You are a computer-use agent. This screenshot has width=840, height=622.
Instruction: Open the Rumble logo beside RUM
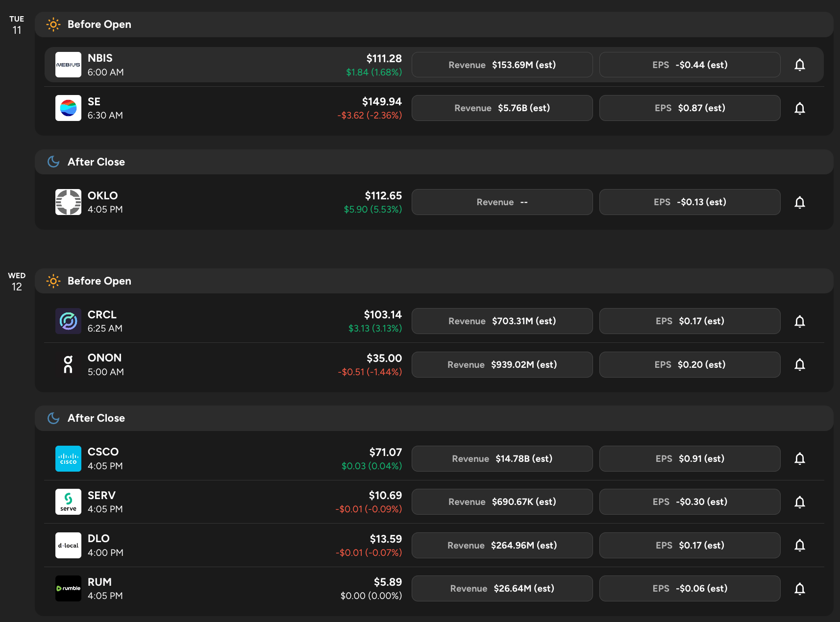68,589
